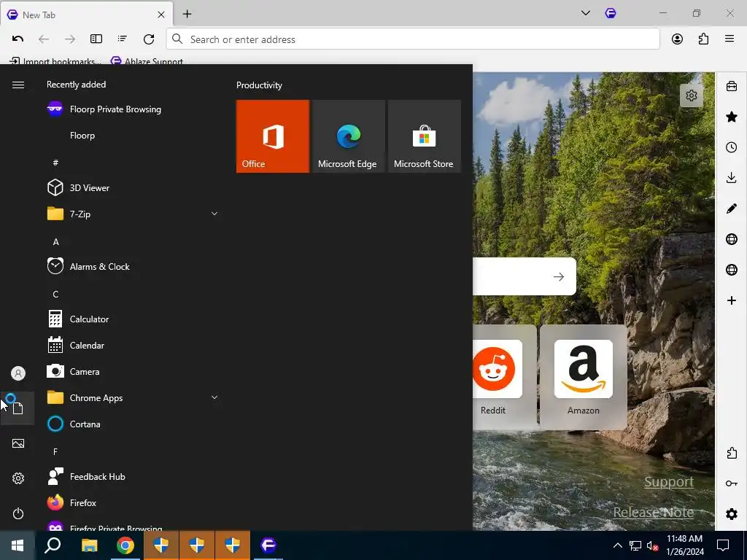Viewport: 747px width, 560px height.
Task: Expand the 7-Zip folder chevron
Action: point(214,214)
